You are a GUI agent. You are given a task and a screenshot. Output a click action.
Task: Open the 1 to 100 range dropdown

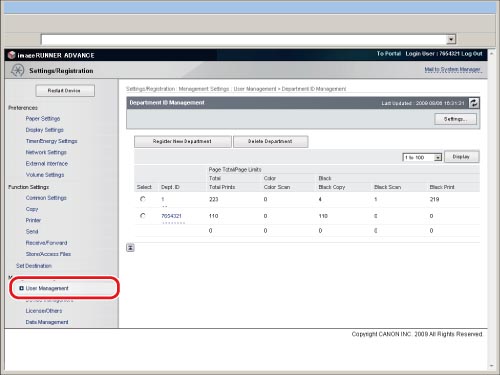point(422,157)
